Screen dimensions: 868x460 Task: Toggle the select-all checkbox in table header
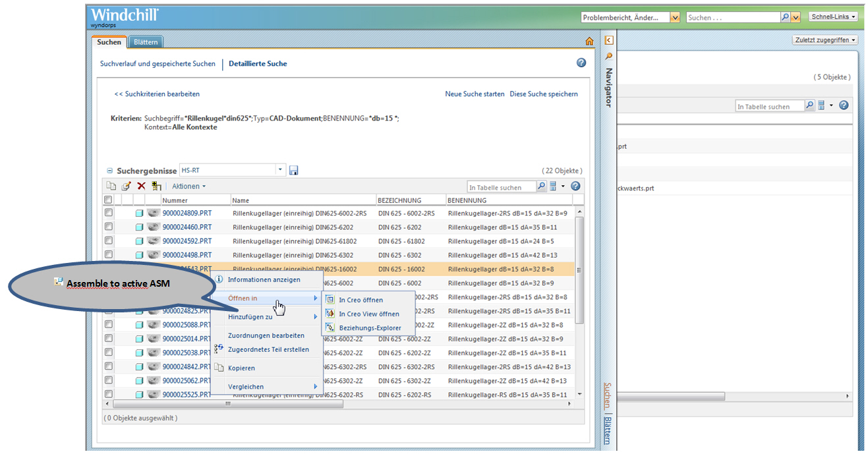[x=108, y=200]
